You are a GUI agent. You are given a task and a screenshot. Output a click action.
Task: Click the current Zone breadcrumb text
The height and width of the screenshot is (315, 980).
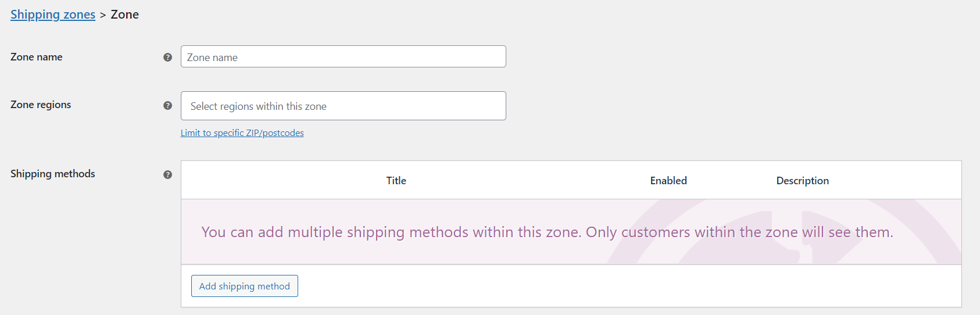[x=125, y=15]
